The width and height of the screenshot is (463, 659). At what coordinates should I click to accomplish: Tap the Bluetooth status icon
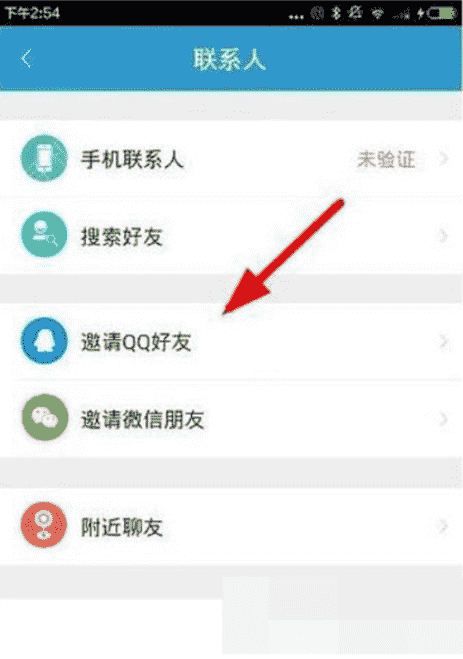(x=336, y=13)
